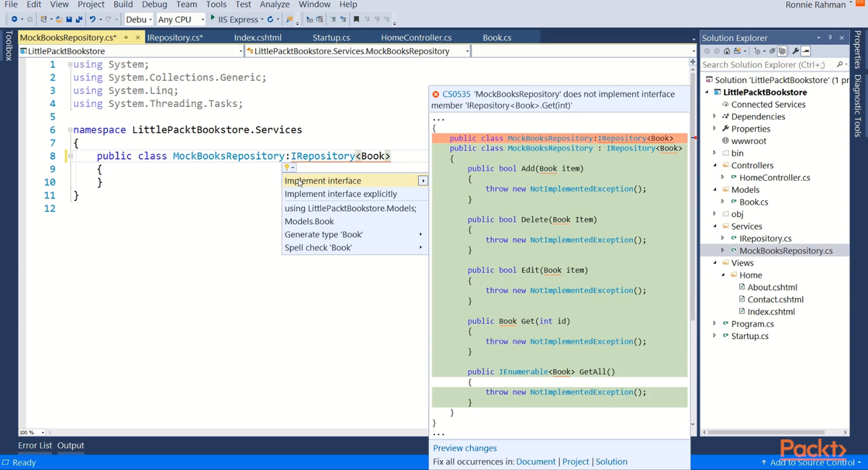The width and height of the screenshot is (868, 470).
Task: Click the Project fix-all link
Action: pos(576,462)
